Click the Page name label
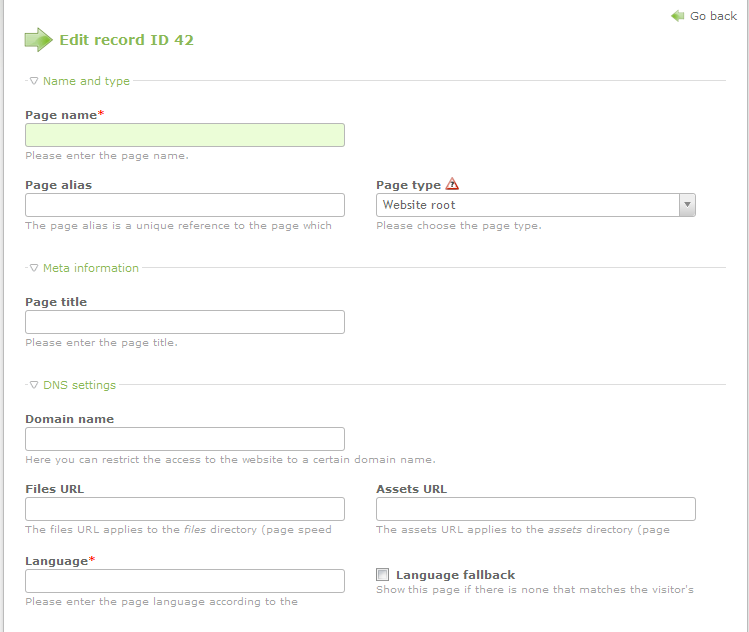749x632 pixels. 61,115
